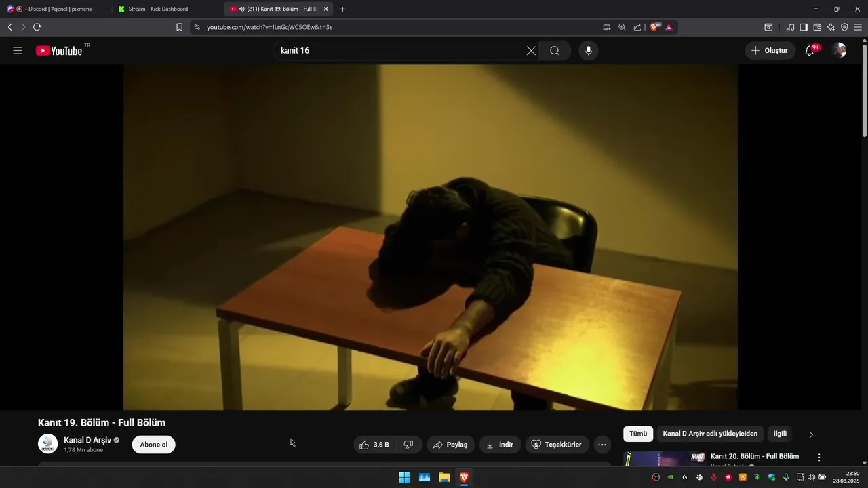This screenshot has height=488, width=868.
Task: Open Kanal D Arşiv channel avatar
Action: (x=47, y=444)
